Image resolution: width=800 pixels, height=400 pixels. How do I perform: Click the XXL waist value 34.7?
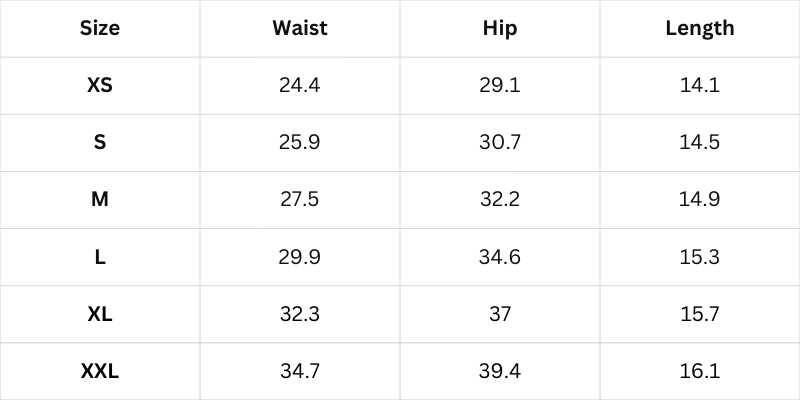coord(300,372)
